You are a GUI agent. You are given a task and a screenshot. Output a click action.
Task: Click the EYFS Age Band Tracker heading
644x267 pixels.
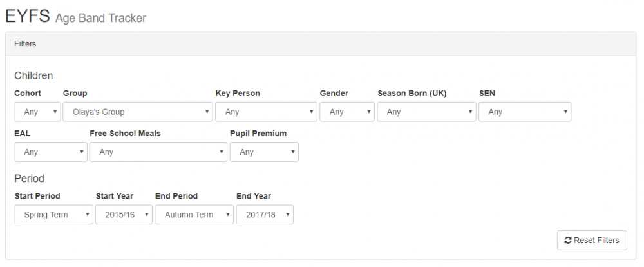click(76, 17)
